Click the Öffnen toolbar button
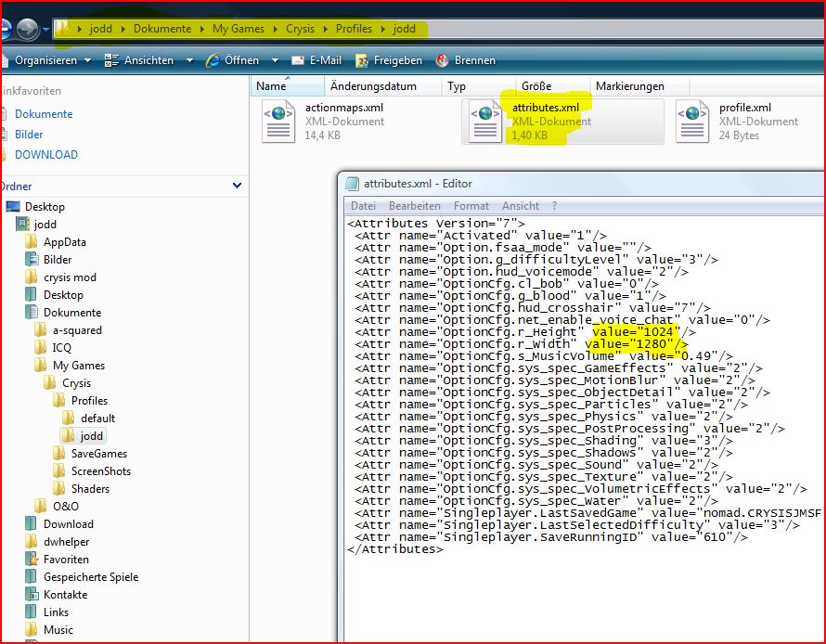Image resolution: width=826 pixels, height=644 pixels. [232, 60]
